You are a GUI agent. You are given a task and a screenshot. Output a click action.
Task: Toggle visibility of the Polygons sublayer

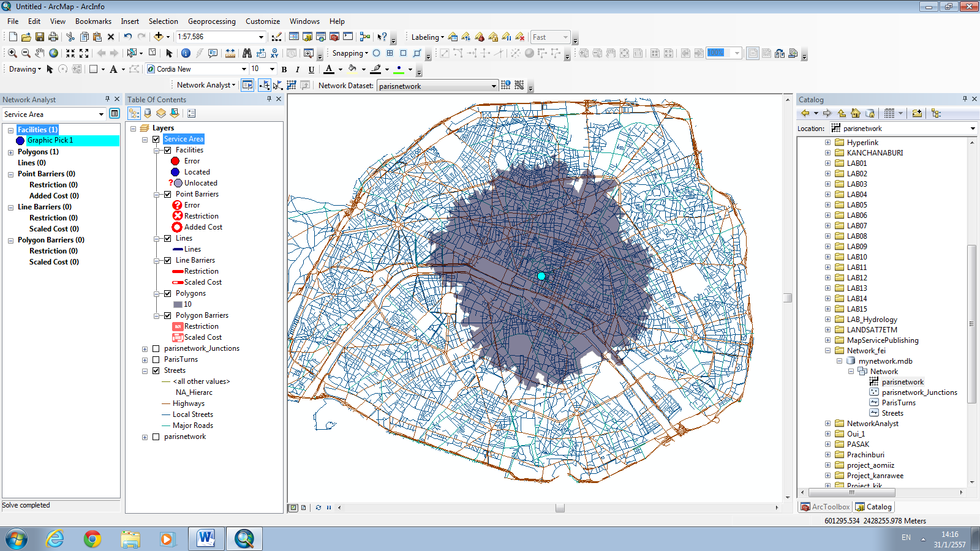tap(167, 293)
